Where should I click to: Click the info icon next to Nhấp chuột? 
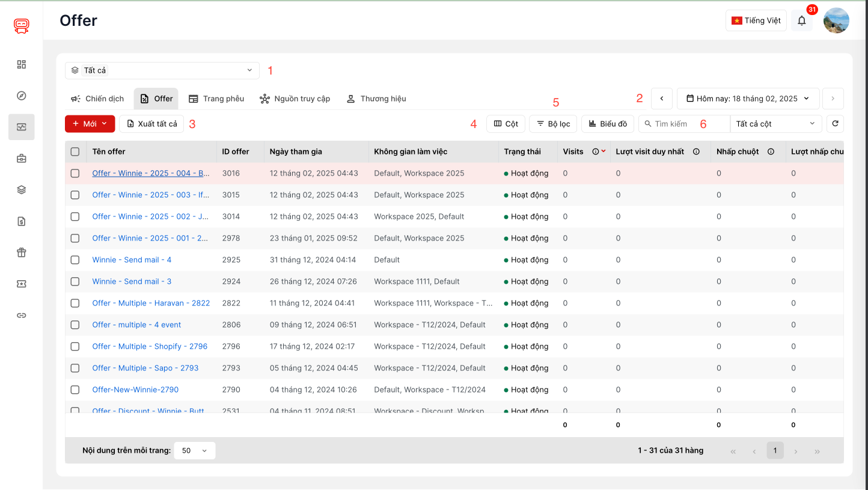click(x=771, y=152)
